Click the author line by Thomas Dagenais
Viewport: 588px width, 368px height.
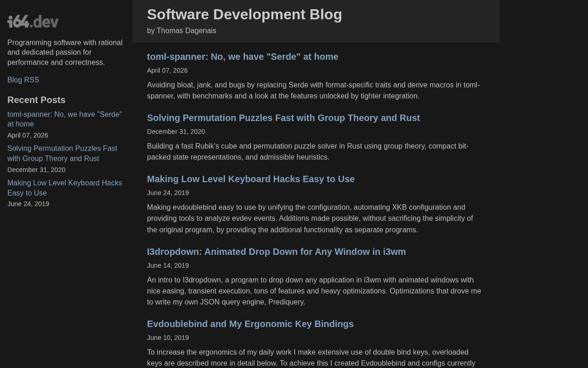(181, 31)
